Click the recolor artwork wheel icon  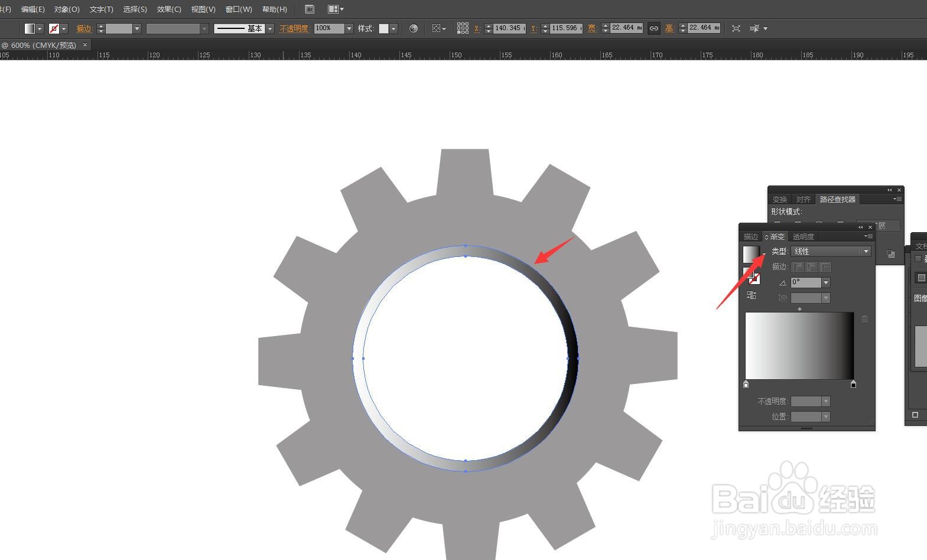click(x=414, y=28)
